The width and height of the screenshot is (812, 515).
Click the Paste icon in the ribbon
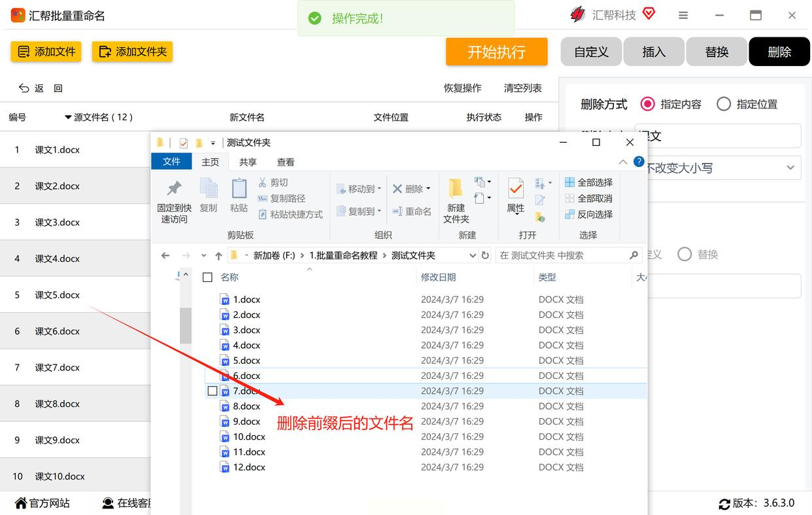(239, 189)
